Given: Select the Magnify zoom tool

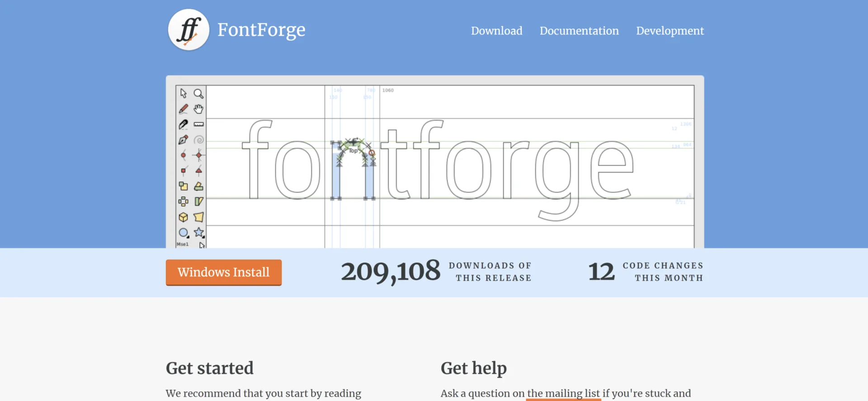Looking at the screenshot, I should click(198, 93).
